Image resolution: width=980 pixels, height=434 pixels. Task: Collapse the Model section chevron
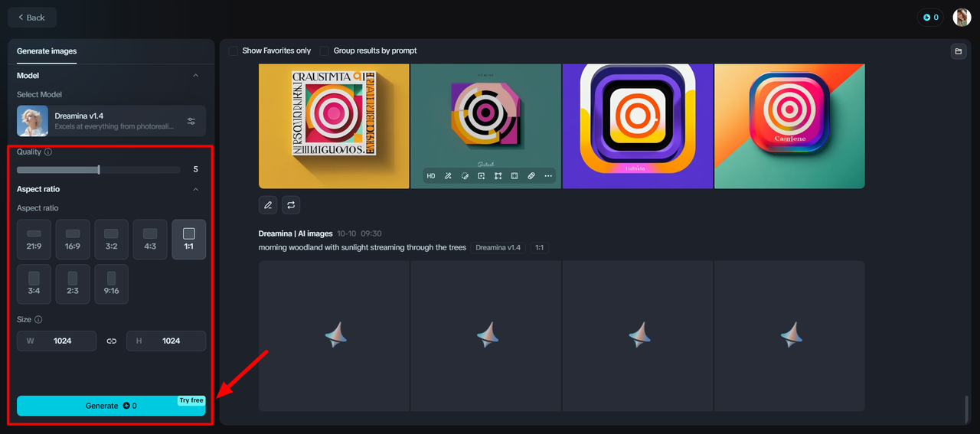click(x=195, y=75)
